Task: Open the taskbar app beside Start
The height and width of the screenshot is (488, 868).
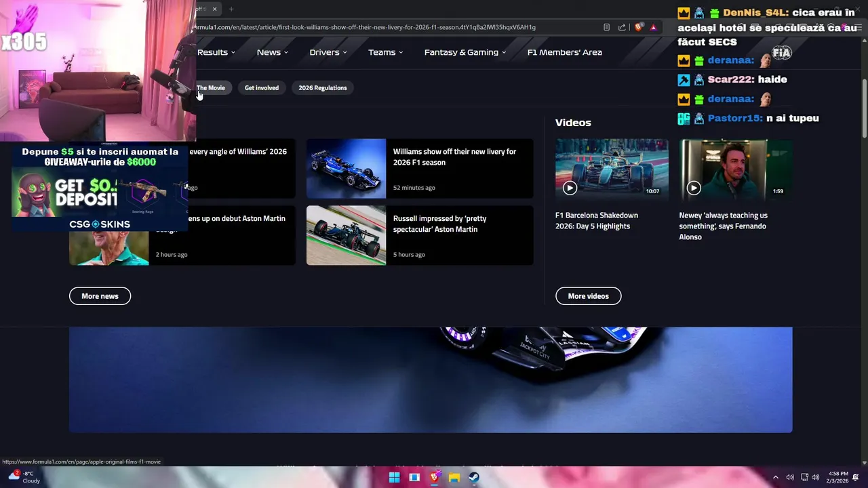Action: (x=414, y=477)
